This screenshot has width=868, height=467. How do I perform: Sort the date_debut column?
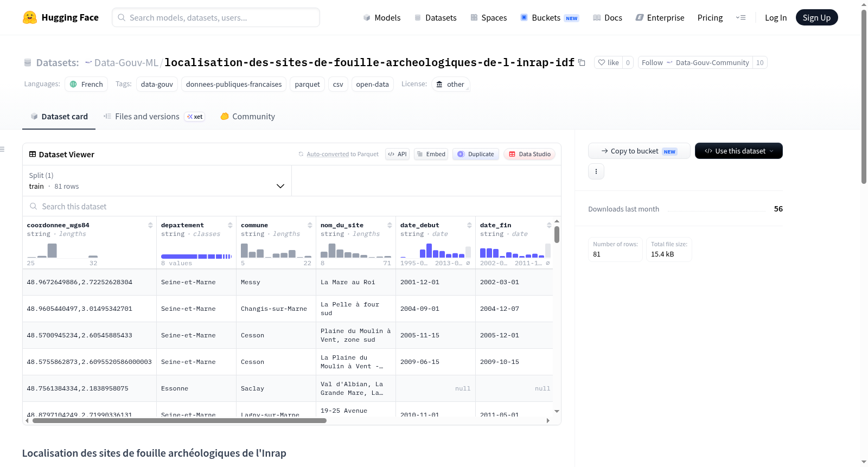click(469, 225)
